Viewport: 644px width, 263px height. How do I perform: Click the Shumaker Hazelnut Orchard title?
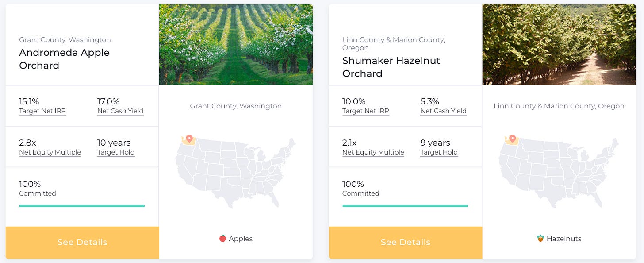point(391,67)
